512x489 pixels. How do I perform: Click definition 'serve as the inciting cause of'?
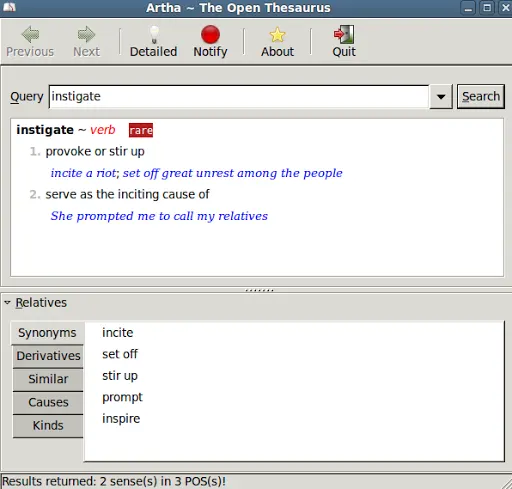tap(127, 194)
